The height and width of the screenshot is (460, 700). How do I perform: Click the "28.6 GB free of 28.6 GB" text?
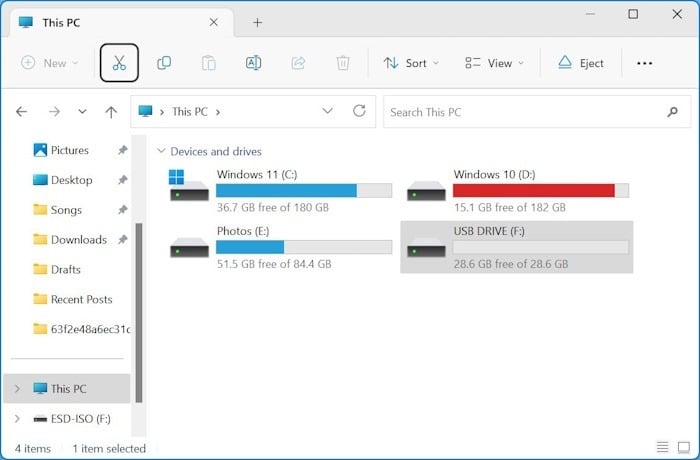pyautogui.click(x=511, y=264)
